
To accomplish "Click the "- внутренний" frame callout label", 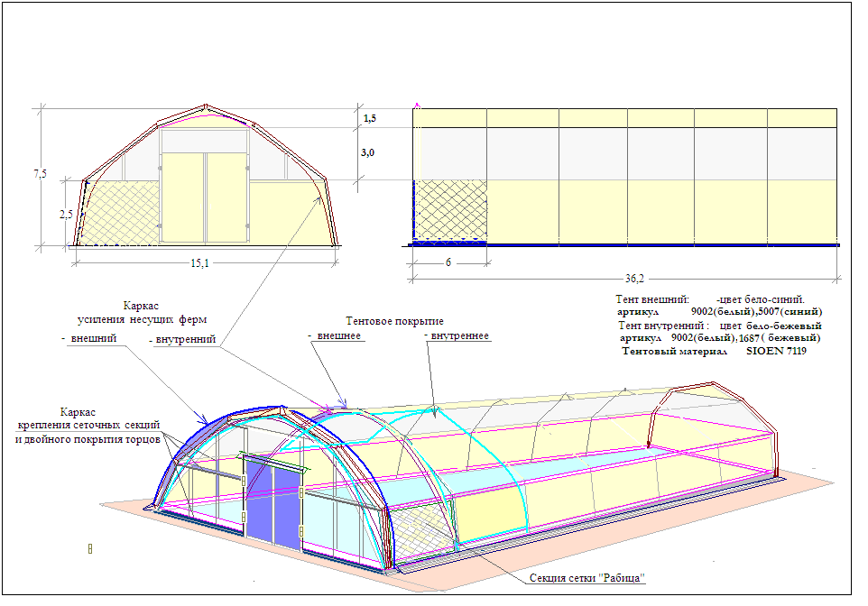I will (181, 340).
